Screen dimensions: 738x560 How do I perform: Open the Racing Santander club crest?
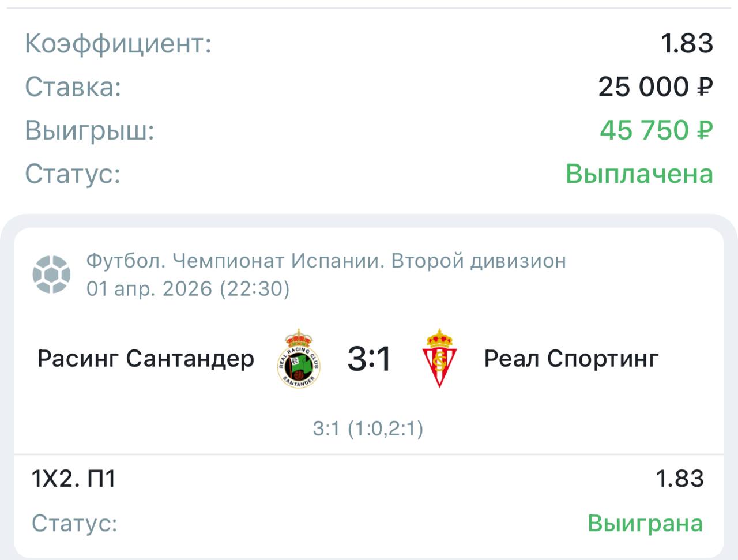click(299, 359)
